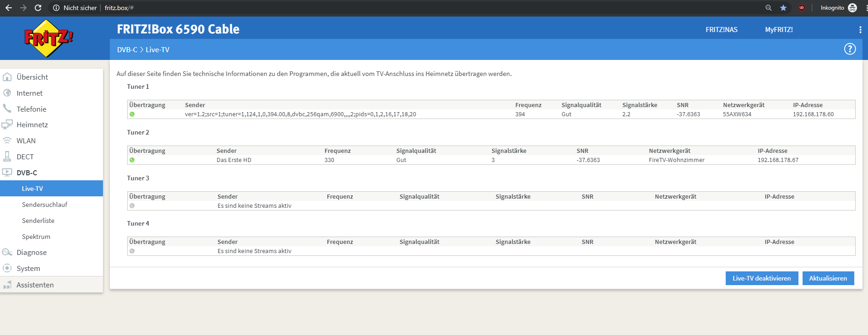Reload the page with the refresh icon

pyautogui.click(x=38, y=8)
